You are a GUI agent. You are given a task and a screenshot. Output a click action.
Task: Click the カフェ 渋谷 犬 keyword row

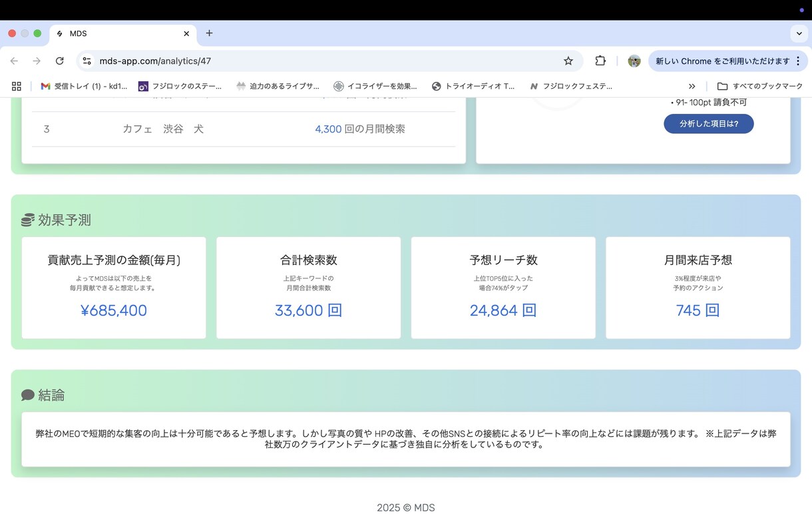click(x=244, y=129)
